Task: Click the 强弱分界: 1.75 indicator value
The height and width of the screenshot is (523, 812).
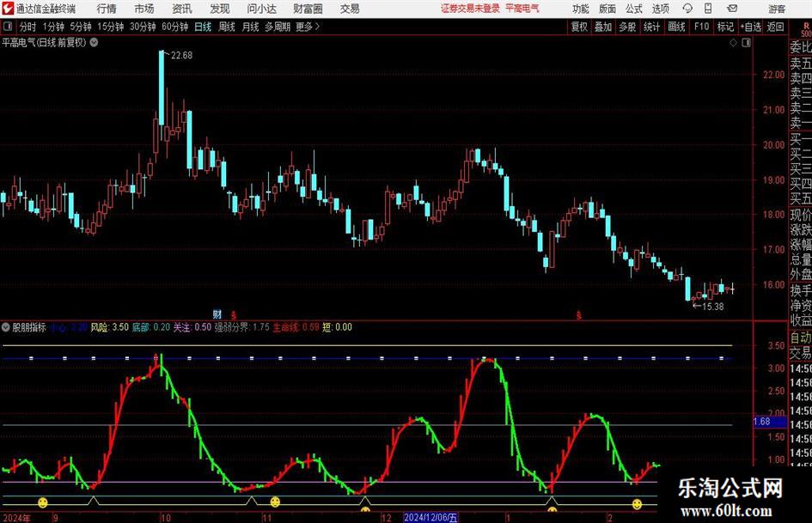Action: tap(241, 327)
